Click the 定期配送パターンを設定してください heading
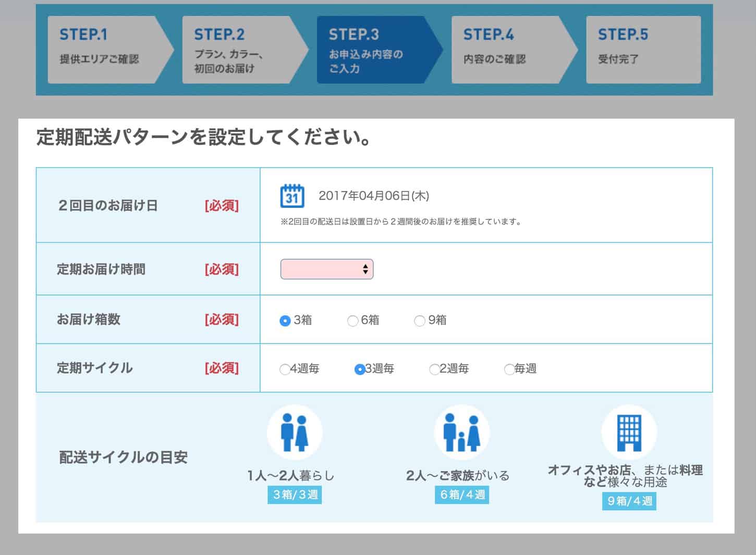This screenshot has height=555, width=756. pos(203,138)
